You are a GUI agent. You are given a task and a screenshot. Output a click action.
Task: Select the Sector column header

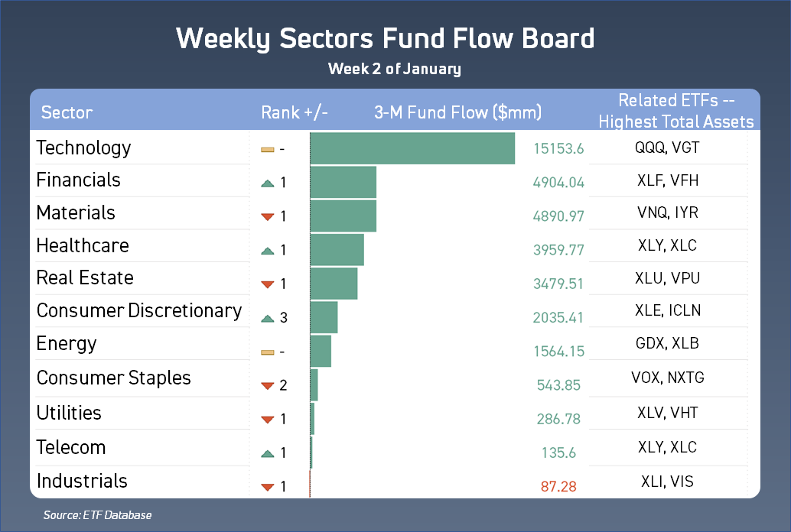click(67, 113)
